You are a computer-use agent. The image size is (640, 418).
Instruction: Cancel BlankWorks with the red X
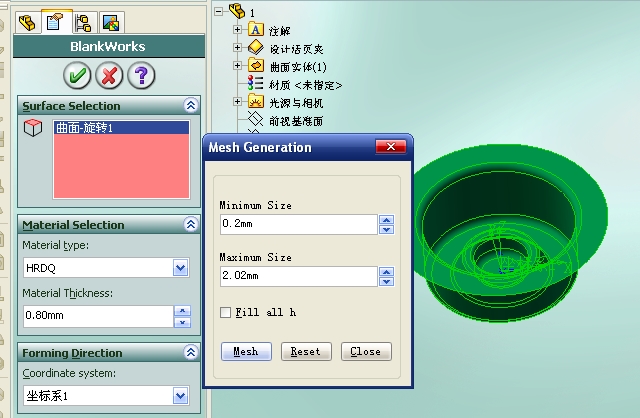(x=109, y=76)
